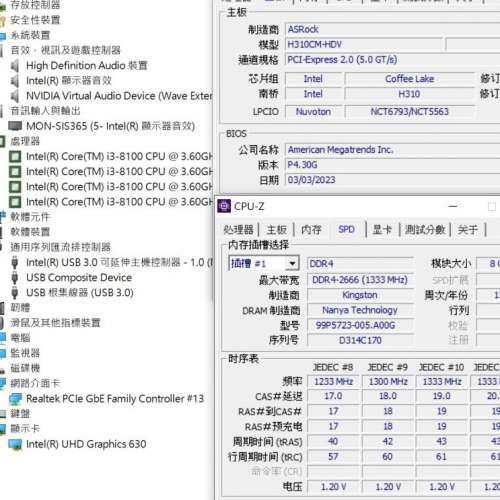
Task: Click the MON-SIS365 monitor audio icon
Action: (x=15, y=126)
